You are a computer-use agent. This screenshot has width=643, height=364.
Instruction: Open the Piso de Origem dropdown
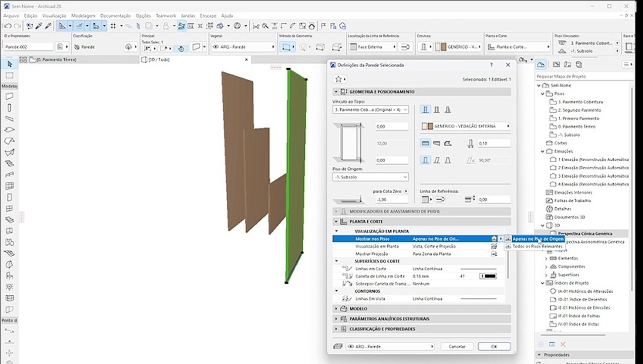(371, 177)
